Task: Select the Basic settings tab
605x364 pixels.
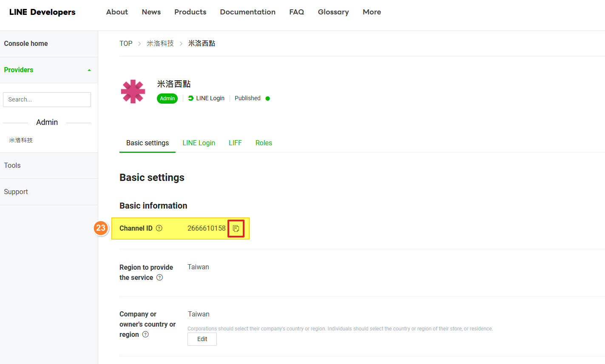Action: pos(148,143)
